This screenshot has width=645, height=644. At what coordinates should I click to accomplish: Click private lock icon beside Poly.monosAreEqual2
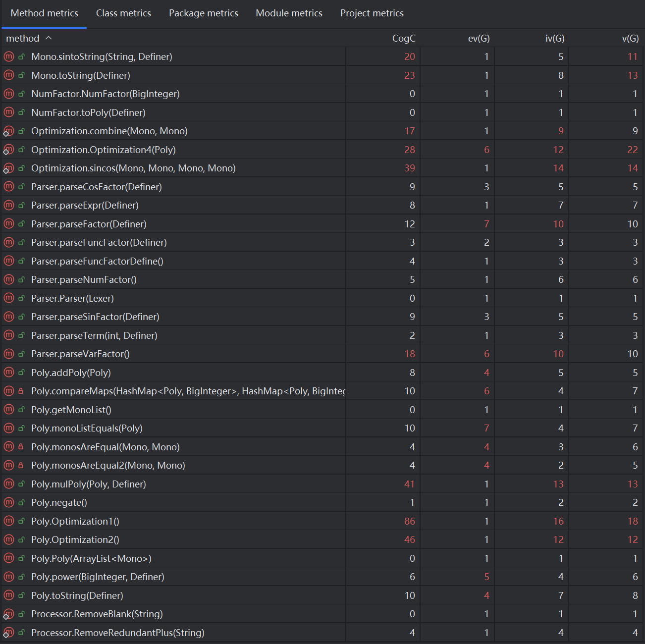(x=21, y=466)
